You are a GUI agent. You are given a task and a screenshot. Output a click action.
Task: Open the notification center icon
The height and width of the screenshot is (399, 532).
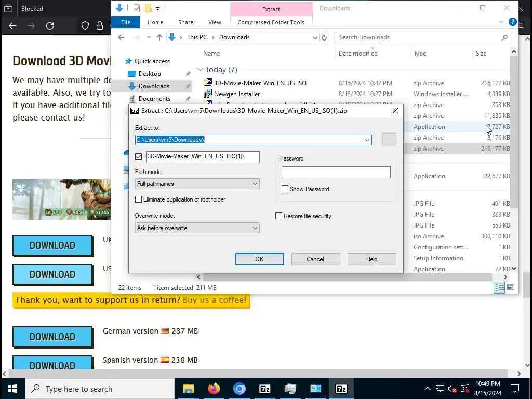(x=515, y=389)
